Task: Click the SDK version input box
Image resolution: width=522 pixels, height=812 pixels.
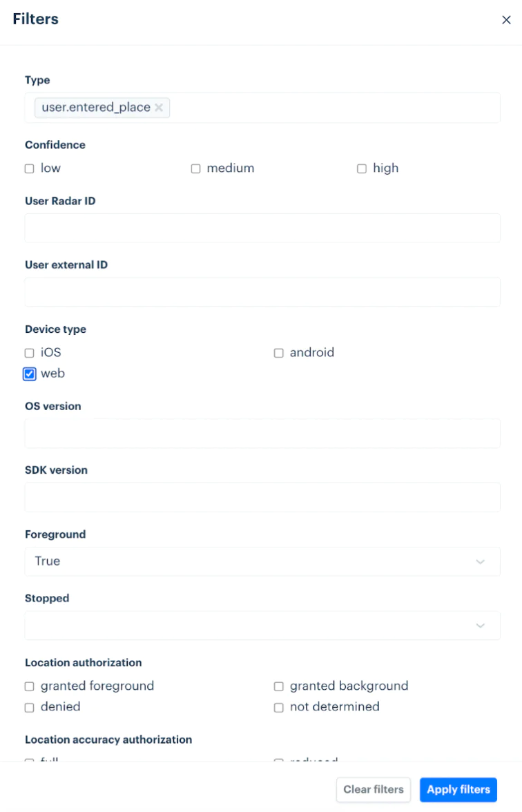Action: click(x=262, y=496)
